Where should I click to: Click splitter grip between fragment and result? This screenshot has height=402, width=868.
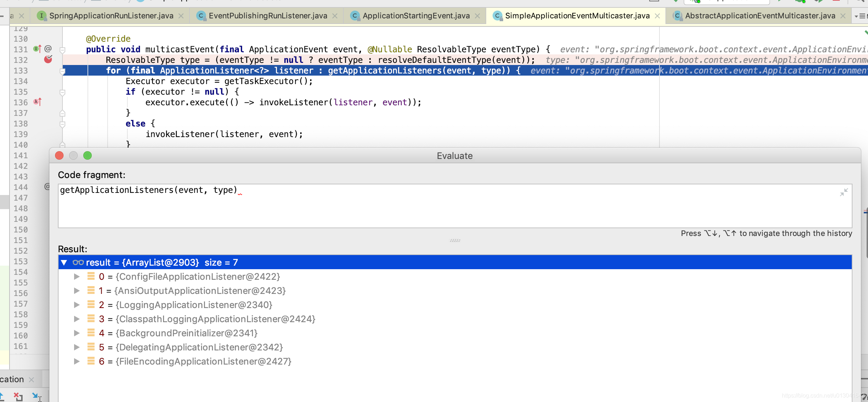point(455,240)
